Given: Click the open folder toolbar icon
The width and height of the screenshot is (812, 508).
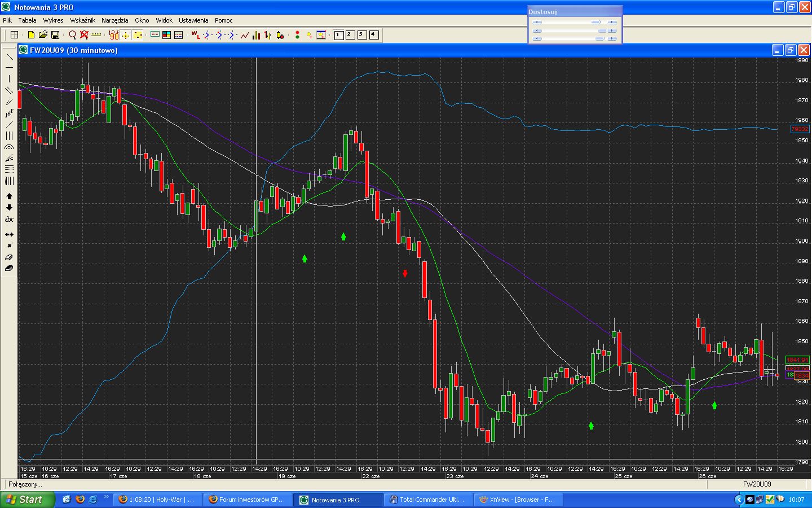Looking at the screenshot, I should point(43,35).
